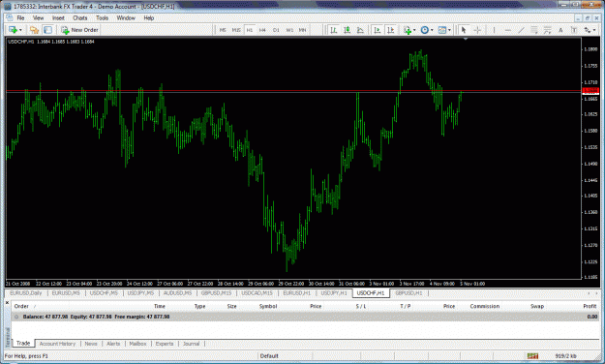The height and width of the screenshot is (364, 605).
Task: Select the Horizontal Line drawing tool
Action: (508, 30)
